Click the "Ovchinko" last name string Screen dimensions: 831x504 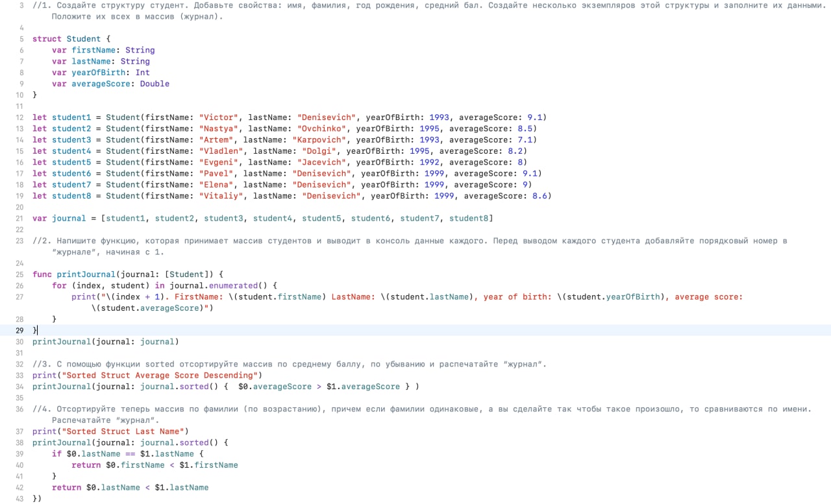click(322, 128)
